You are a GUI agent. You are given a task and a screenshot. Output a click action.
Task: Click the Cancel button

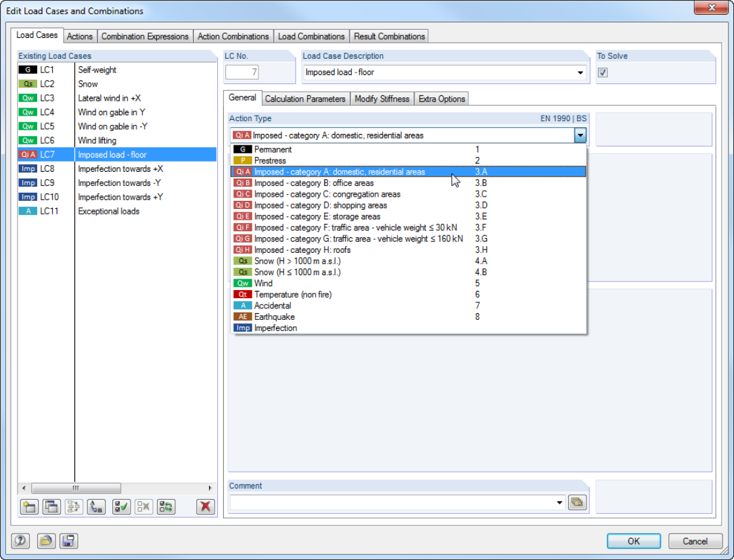coord(695,541)
